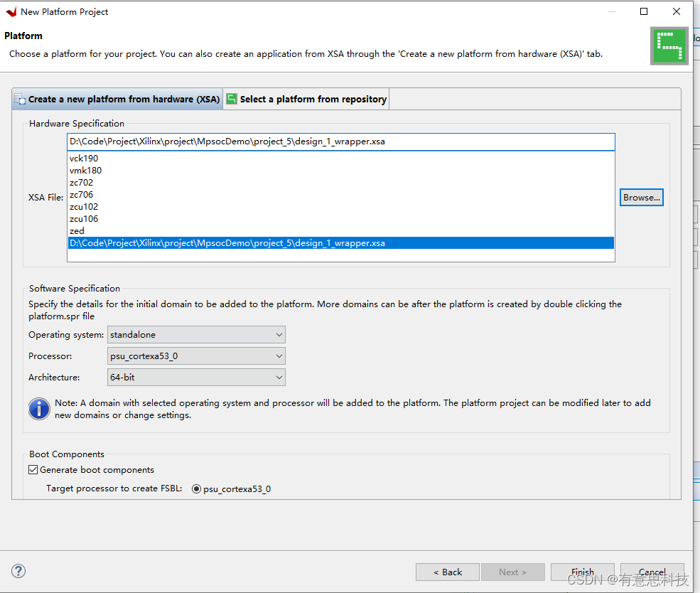Click the Vitis logo icon in title bar
Viewport: 700px width, 593px height.
[x=11, y=11]
